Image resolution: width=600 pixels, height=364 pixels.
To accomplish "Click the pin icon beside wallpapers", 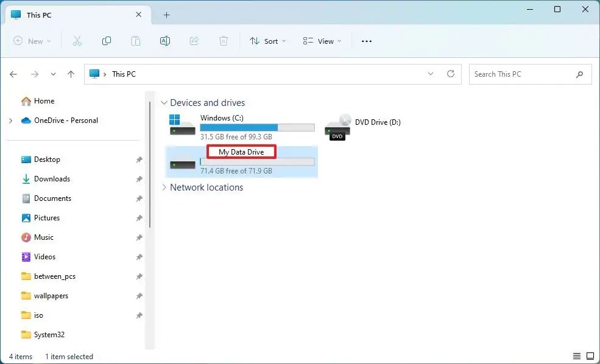I will [139, 296].
